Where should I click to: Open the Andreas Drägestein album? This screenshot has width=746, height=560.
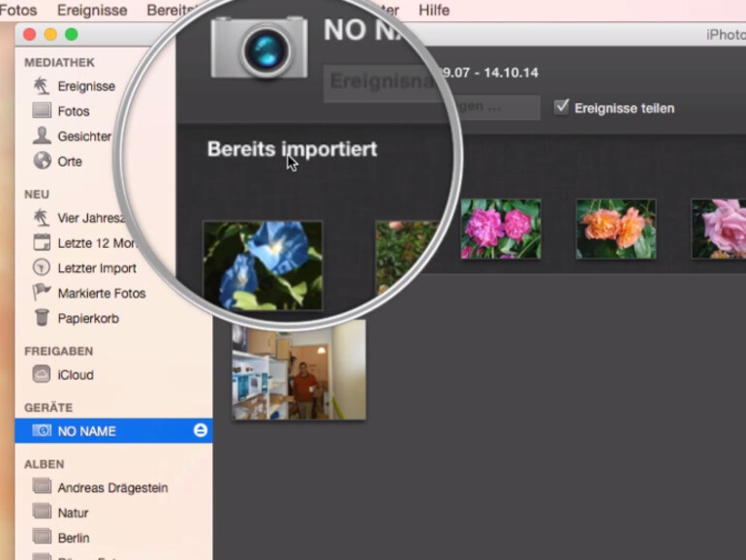112,487
